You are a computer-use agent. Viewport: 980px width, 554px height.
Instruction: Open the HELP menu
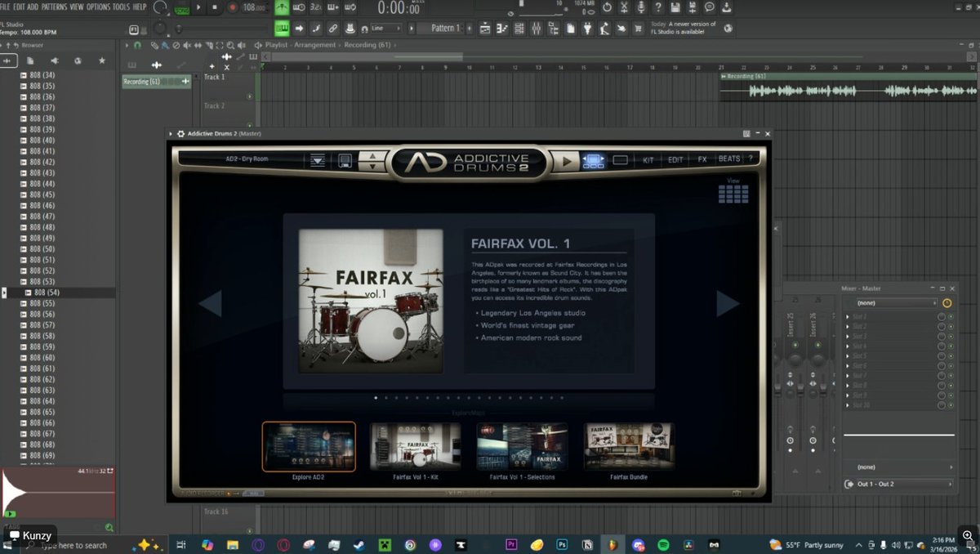[140, 7]
